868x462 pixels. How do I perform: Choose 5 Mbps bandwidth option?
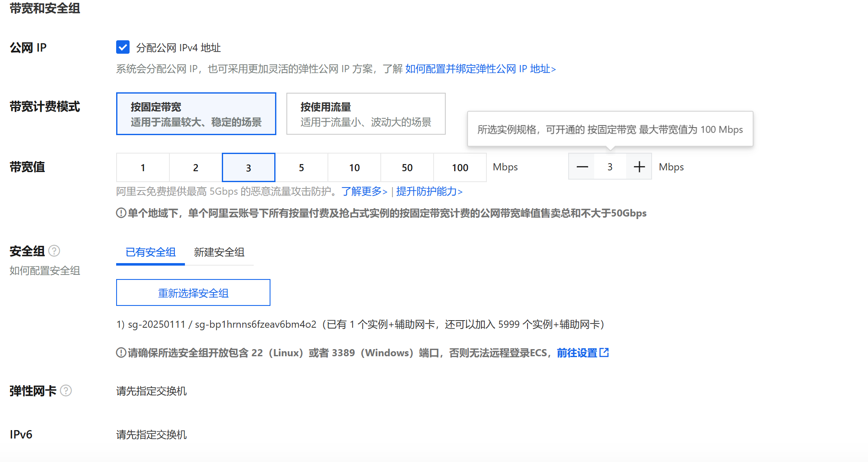click(301, 167)
